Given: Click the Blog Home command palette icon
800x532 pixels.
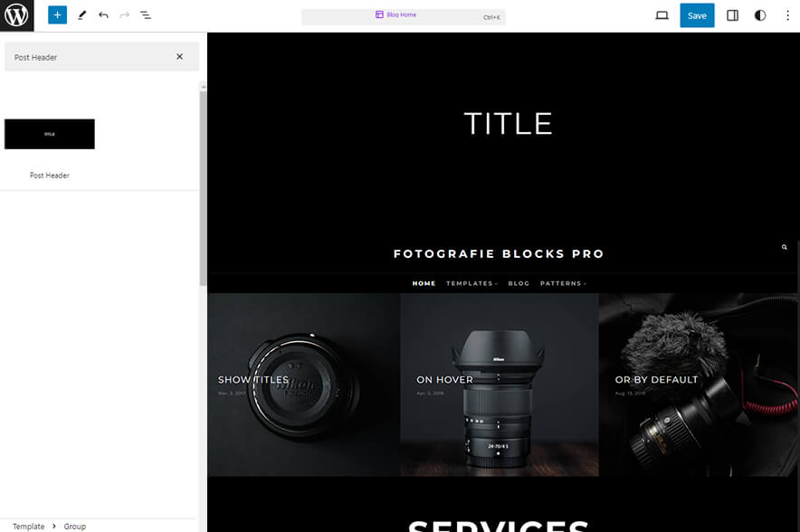Looking at the screenshot, I should coord(379,14).
